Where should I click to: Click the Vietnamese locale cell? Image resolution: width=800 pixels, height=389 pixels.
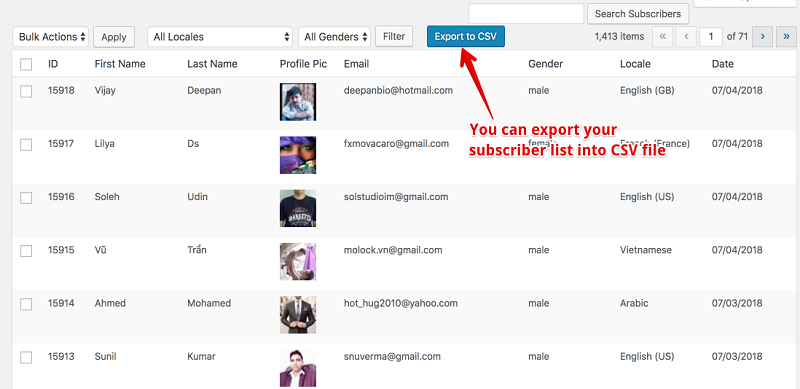point(646,250)
